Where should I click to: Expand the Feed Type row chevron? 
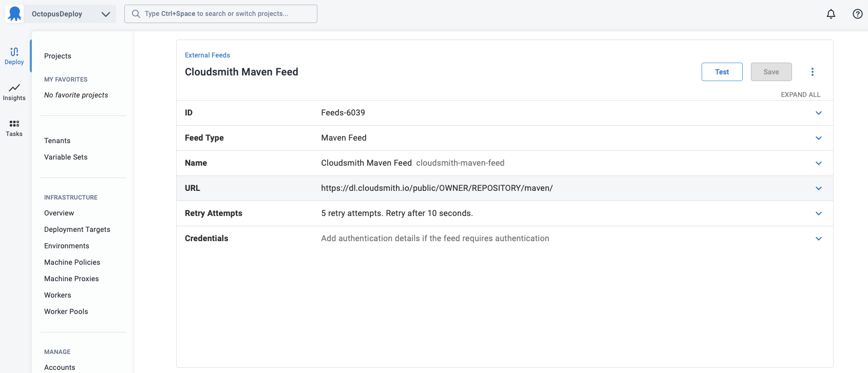[x=819, y=138]
